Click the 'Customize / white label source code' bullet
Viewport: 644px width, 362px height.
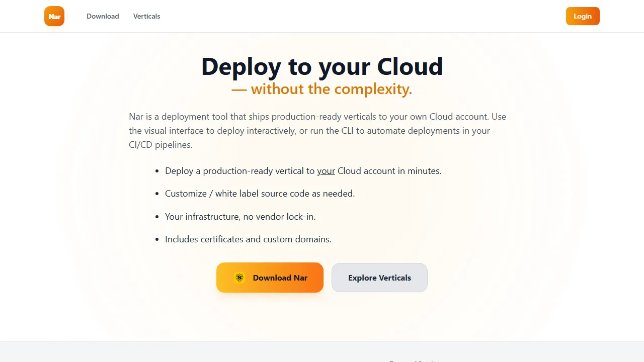[x=260, y=194]
